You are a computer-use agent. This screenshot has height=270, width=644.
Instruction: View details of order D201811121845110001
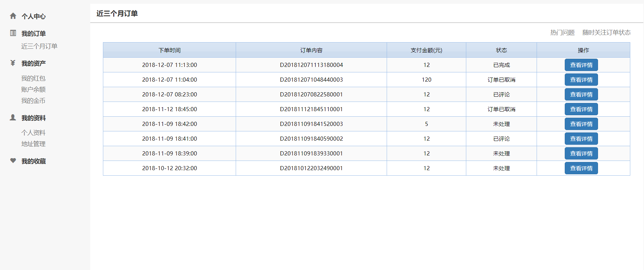click(x=581, y=109)
